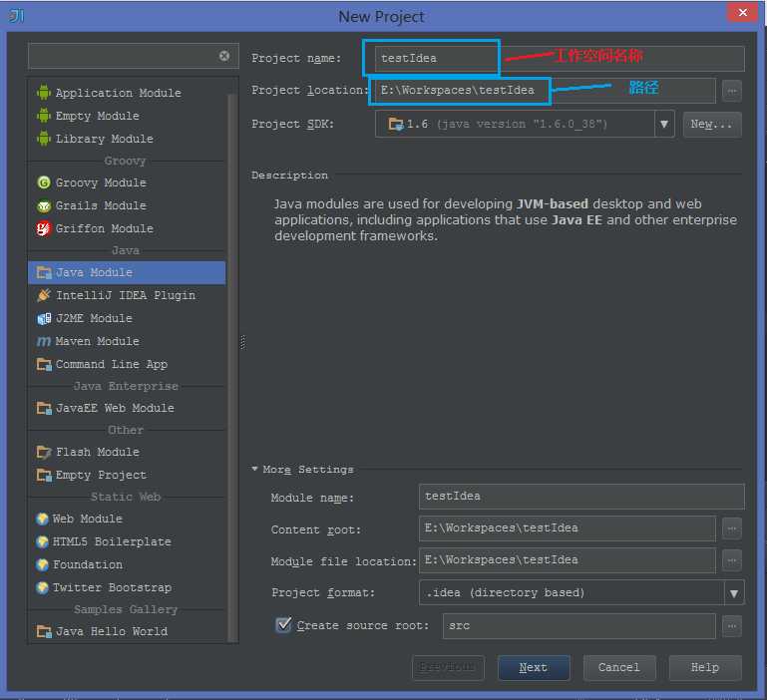Click the panel splitter handle
767x700 pixels.
(x=242, y=342)
